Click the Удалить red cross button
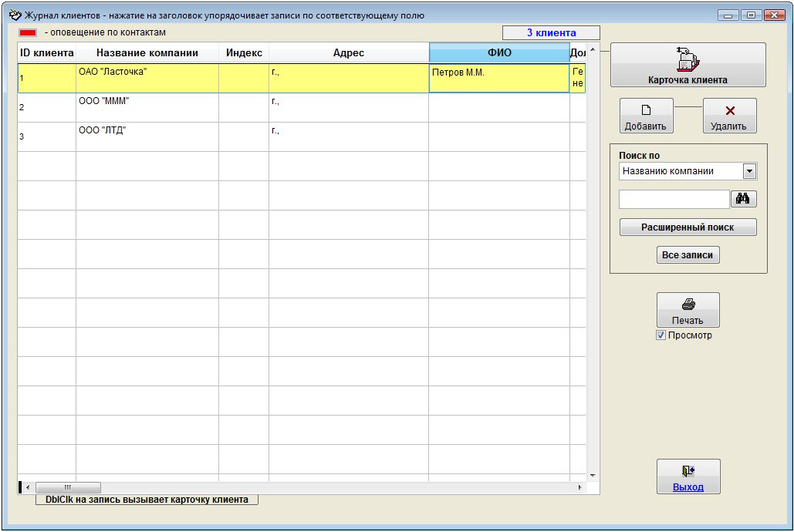 tap(729, 116)
